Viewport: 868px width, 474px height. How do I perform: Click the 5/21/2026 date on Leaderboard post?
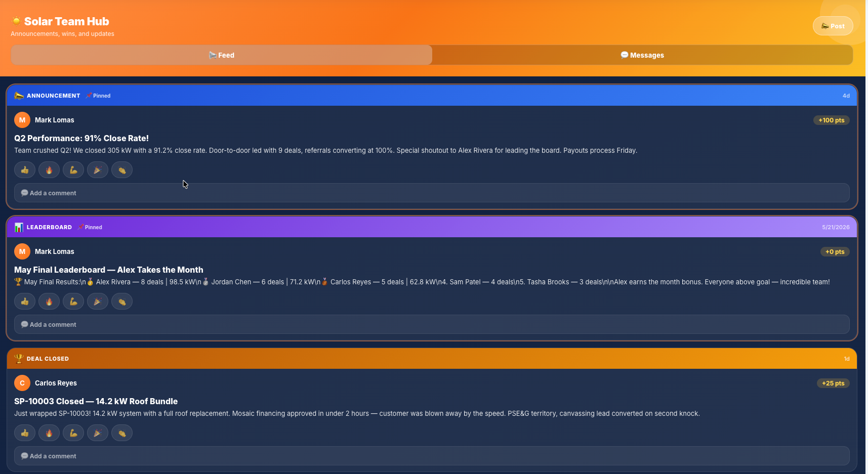836,227
